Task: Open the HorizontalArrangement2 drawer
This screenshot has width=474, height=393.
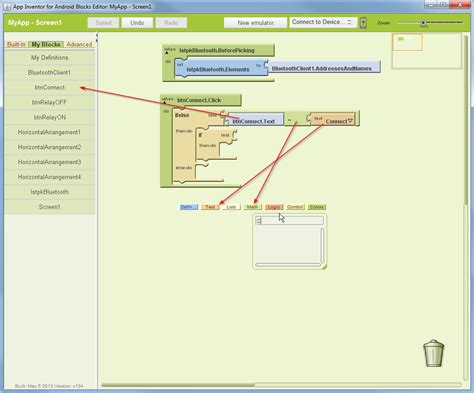Action: click(x=50, y=147)
